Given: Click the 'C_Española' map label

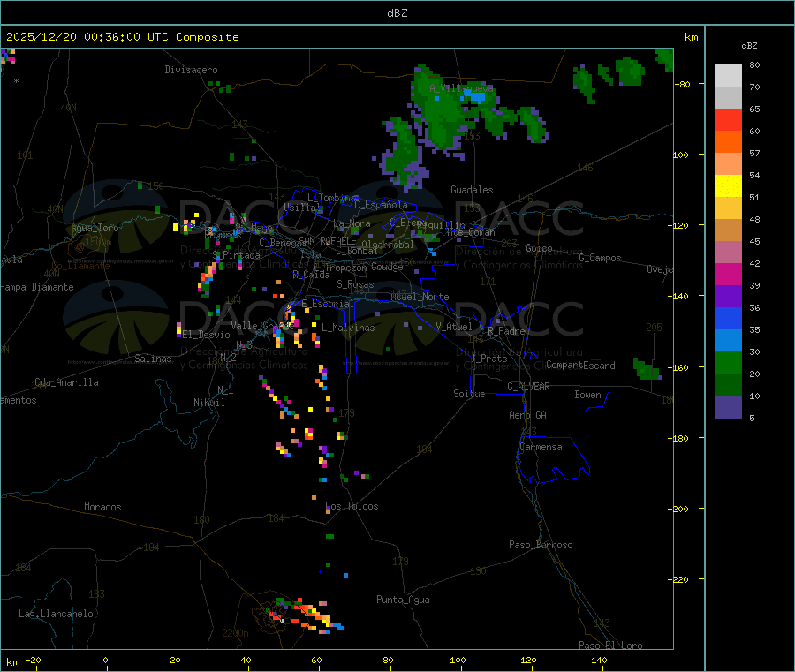Looking at the screenshot, I should [382, 205].
